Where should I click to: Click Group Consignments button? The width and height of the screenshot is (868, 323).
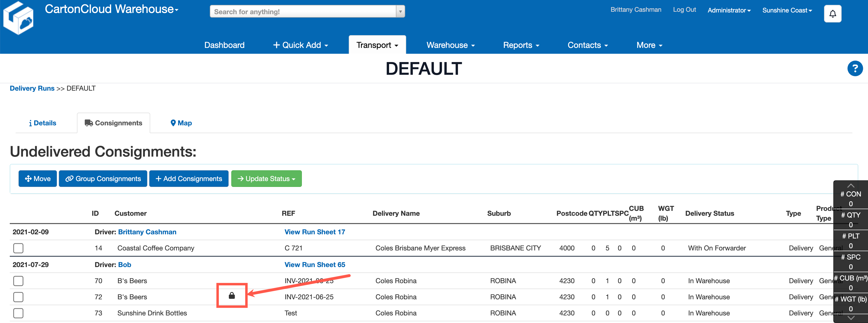103,179
